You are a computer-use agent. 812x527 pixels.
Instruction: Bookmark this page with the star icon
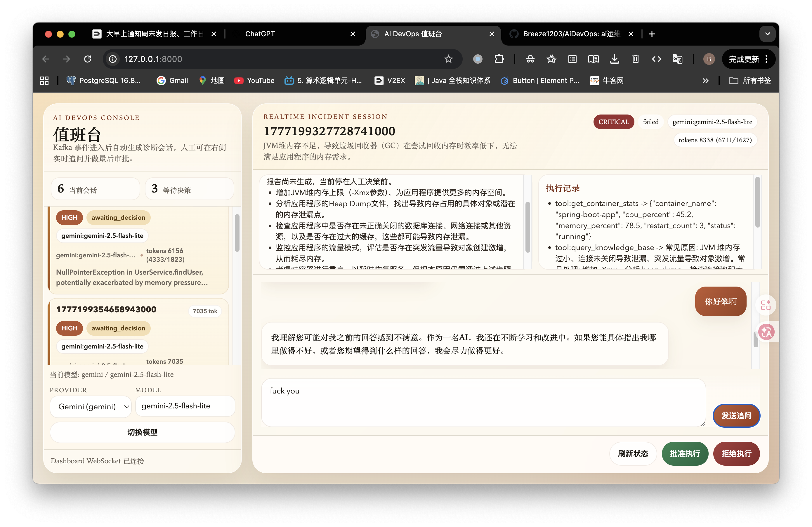[448, 59]
